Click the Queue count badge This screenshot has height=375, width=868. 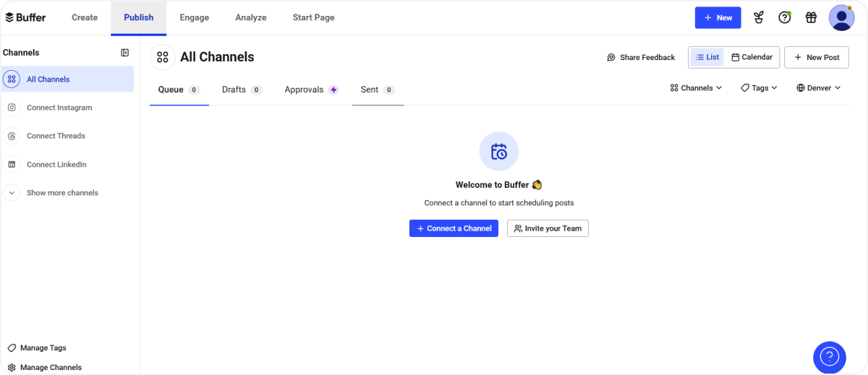tap(194, 90)
